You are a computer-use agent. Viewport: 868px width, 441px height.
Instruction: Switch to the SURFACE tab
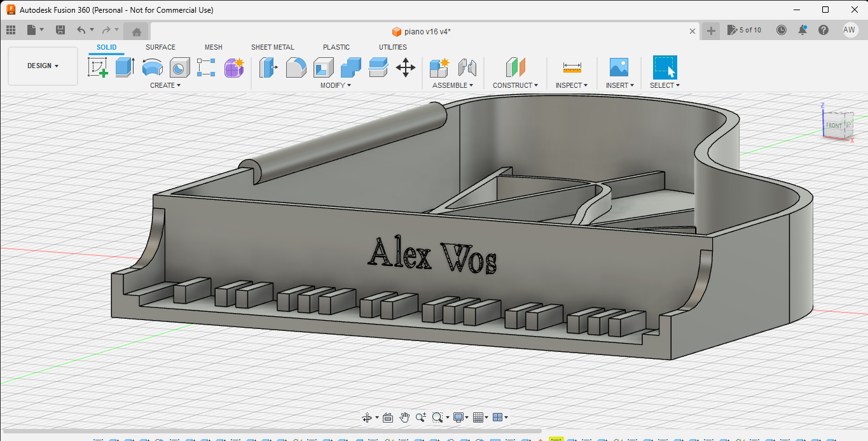coord(160,46)
